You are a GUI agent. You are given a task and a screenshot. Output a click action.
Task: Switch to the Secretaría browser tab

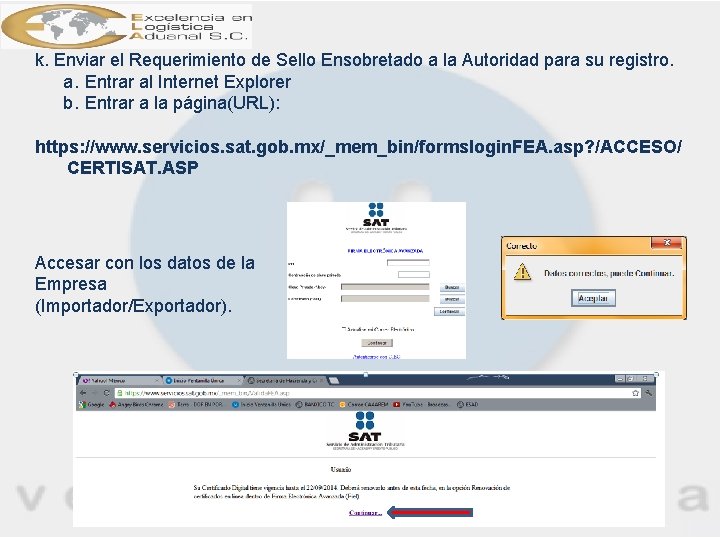[x=286, y=381]
